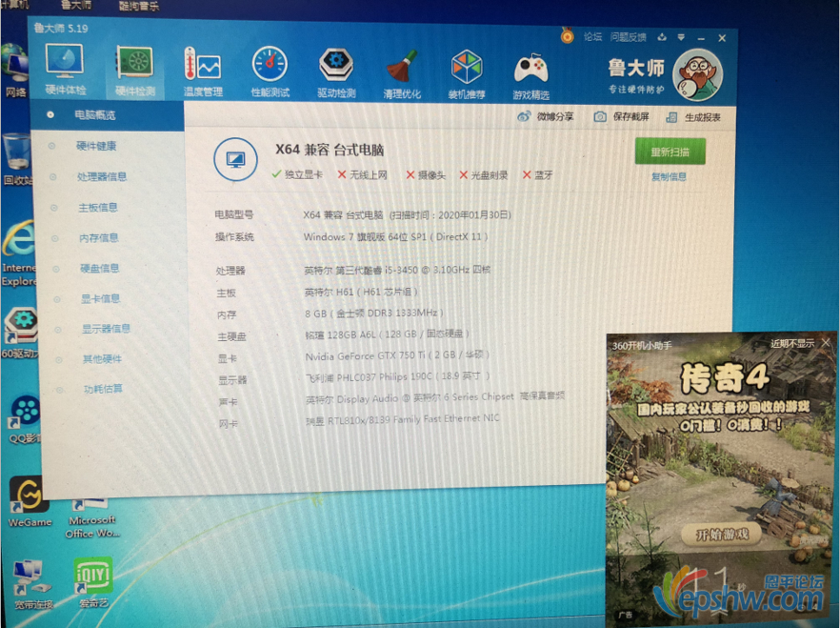840x628 pixels.
Task: Click the RTL810x/8139 网卡 text
Action: coord(403,419)
